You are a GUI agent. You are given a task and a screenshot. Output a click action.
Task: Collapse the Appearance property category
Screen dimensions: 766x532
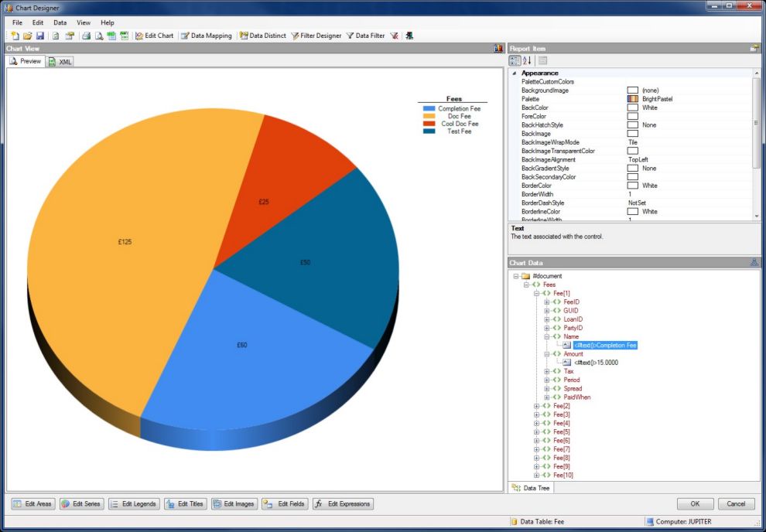[514, 73]
